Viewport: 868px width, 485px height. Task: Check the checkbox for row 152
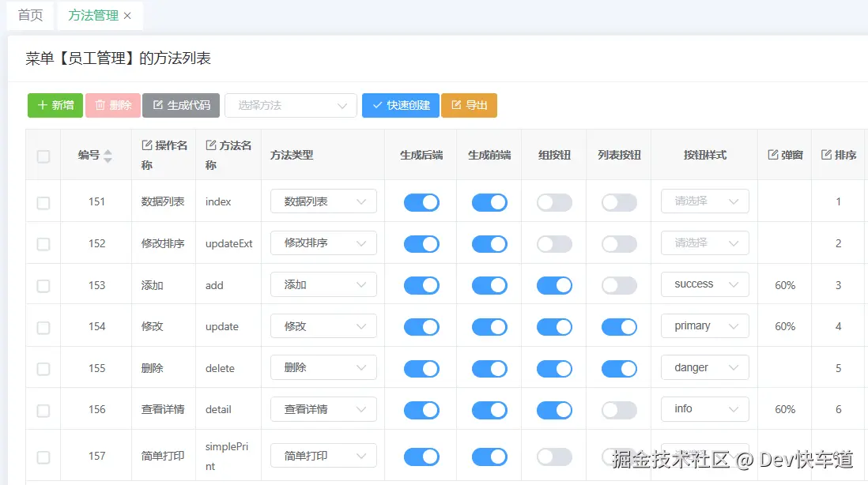(x=43, y=244)
